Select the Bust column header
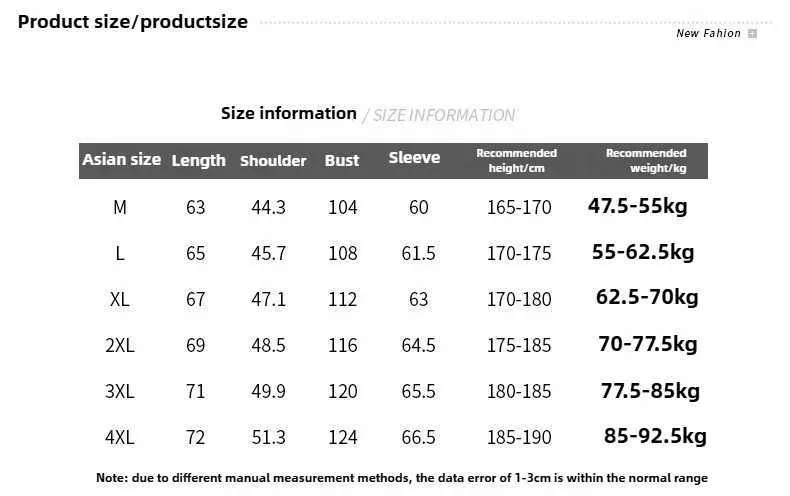This screenshot has height=496, width=790. click(x=341, y=161)
